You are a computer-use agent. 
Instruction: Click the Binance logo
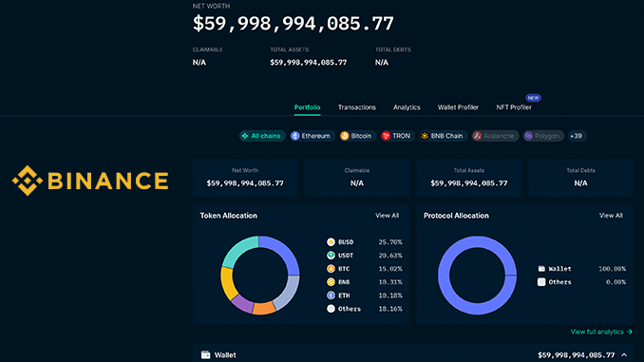click(x=90, y=181)
